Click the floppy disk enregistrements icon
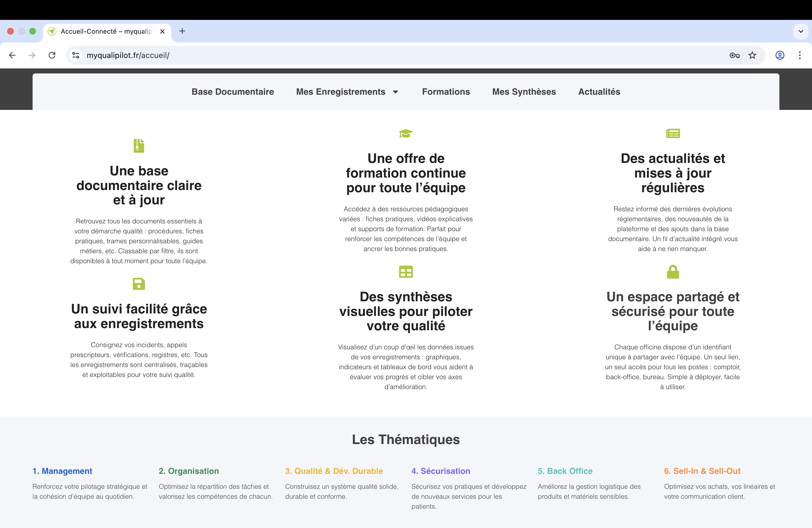The image size is (812, 528). click(x=139, y=284)
